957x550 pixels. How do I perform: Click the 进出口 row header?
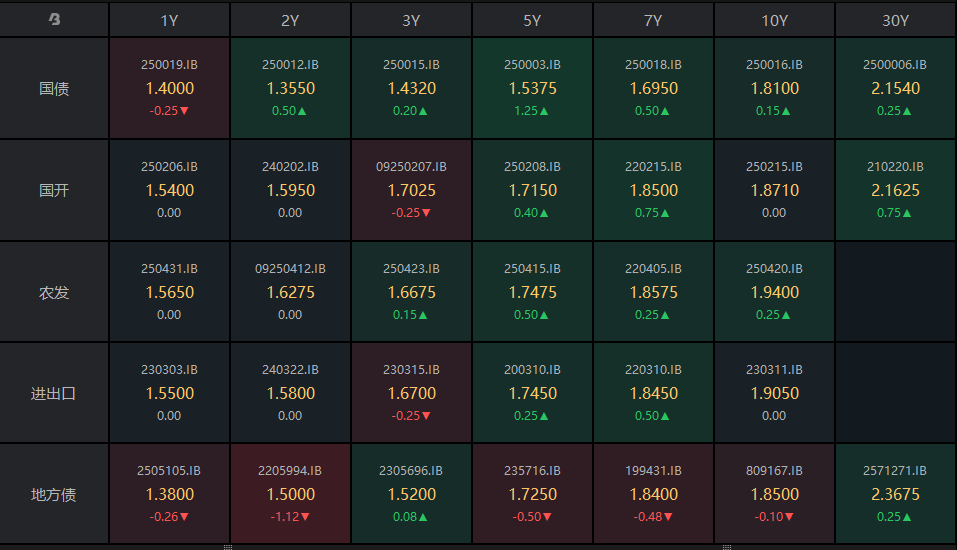54,393
